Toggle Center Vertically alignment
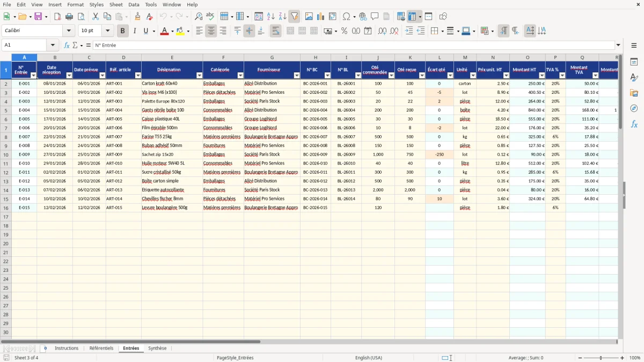 click(x=249, y=31)
